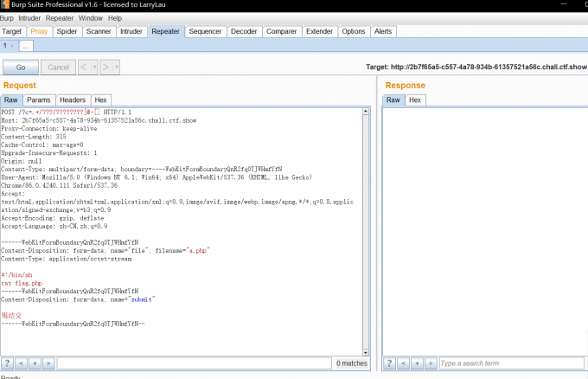588x379 pixels.
Task: Open the Burp menu
Action: 7,18
